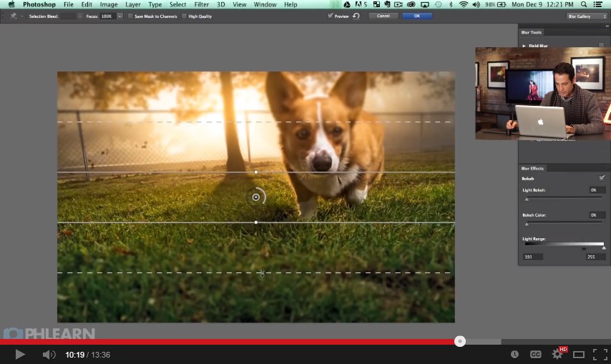Click the lower solid focus line handle
The height and width of the screenshot is (364, 611).
(255, 222)
